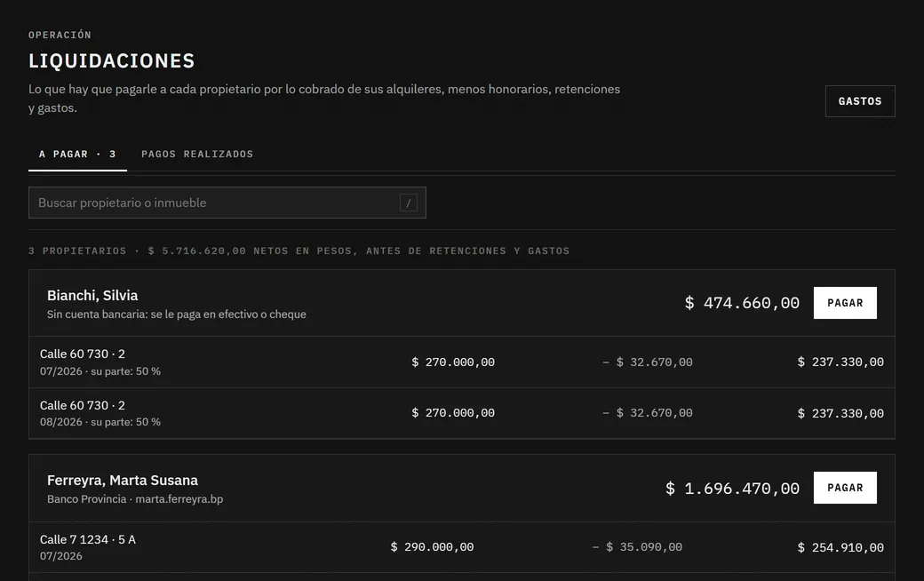
Task: Click 08/2026 · su parte: 50 % text
Action: click(100, 422)
